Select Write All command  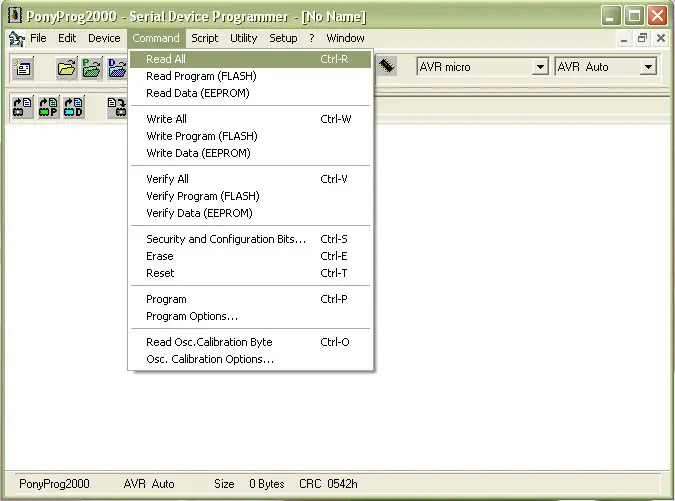pyautogui.click(x=251, y=119)
